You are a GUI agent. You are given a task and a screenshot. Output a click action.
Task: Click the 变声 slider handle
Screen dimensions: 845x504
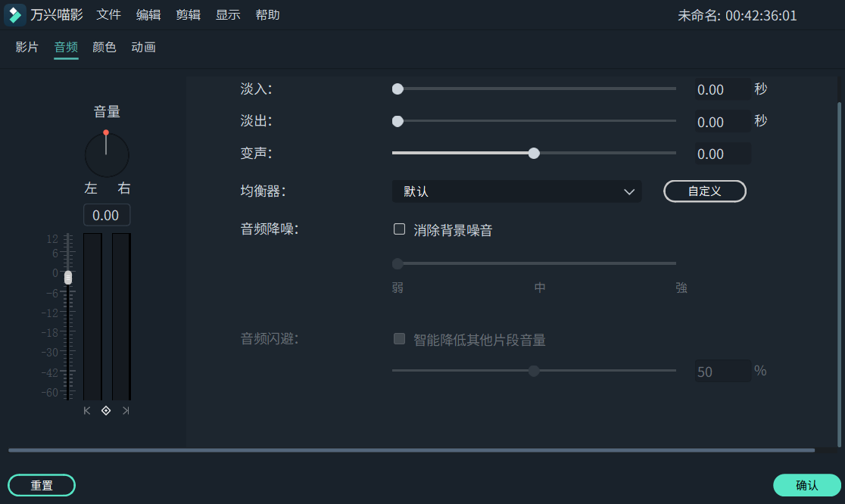click(534, 153)
